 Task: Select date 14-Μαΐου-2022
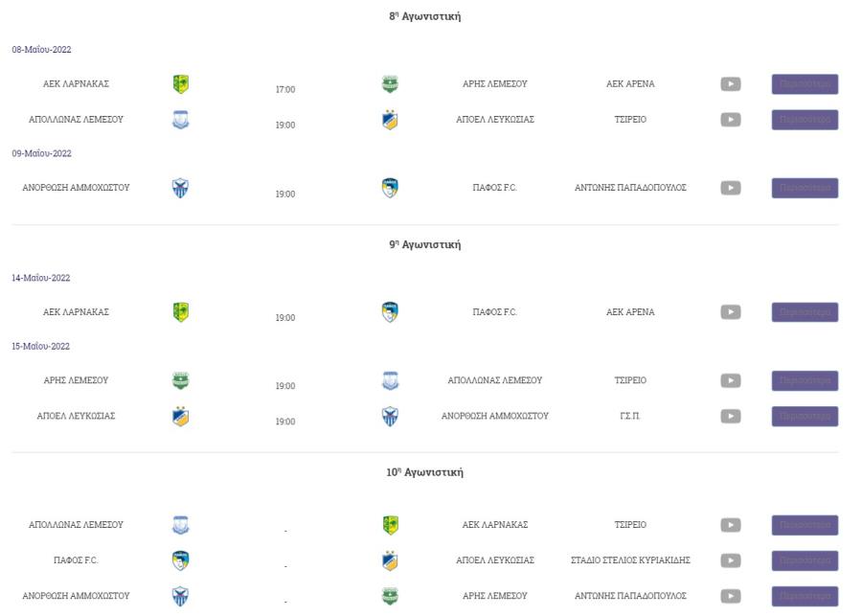41,278
